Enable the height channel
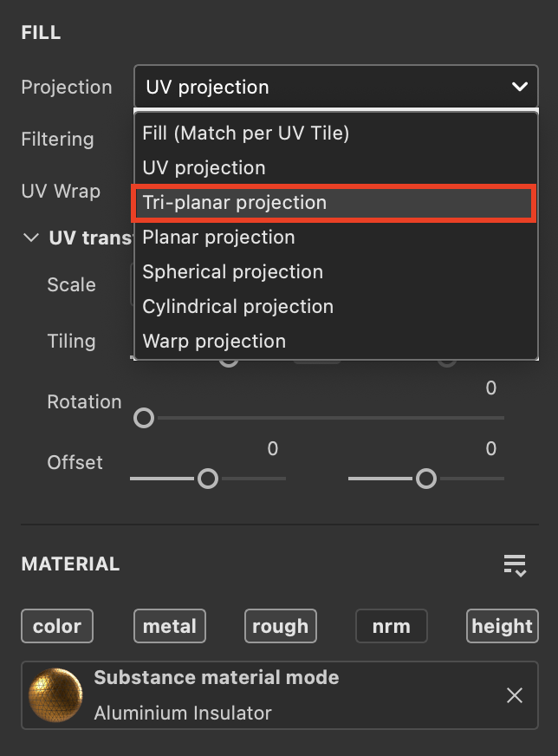This screenshot has height=756, width=558. coord(503,625)
